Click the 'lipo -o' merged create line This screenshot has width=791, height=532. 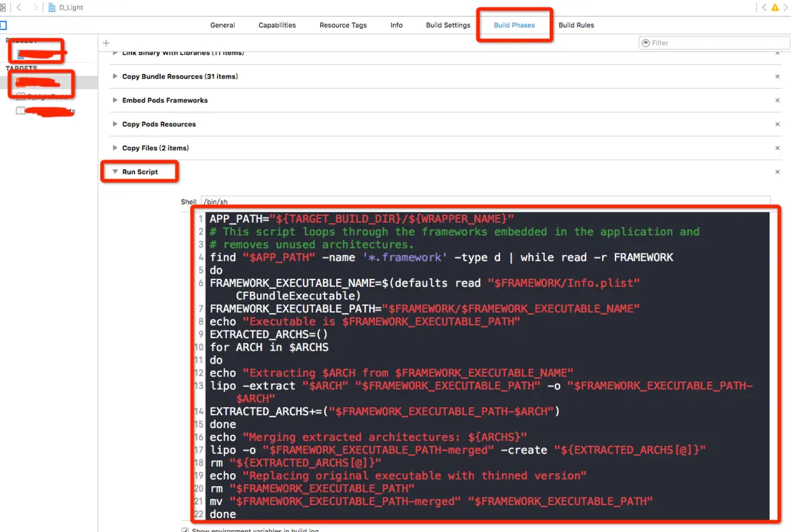coord(458,450)
